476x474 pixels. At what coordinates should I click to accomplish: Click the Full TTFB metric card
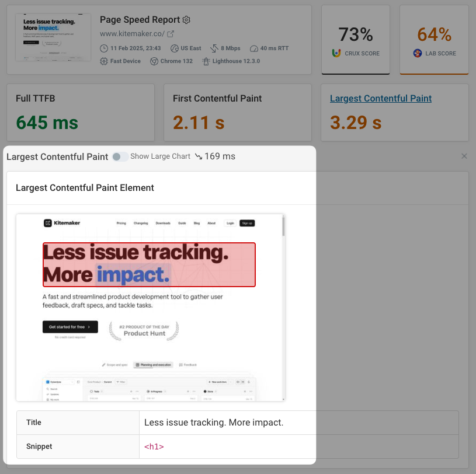[x=81, y=112]
